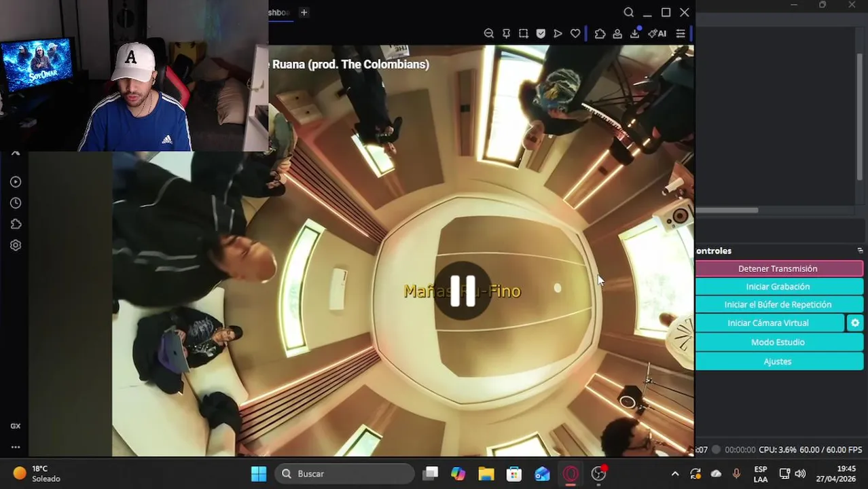Click the pin icon in Opera toolbar
Screen dimensions: 868x489
click(506, 33)
